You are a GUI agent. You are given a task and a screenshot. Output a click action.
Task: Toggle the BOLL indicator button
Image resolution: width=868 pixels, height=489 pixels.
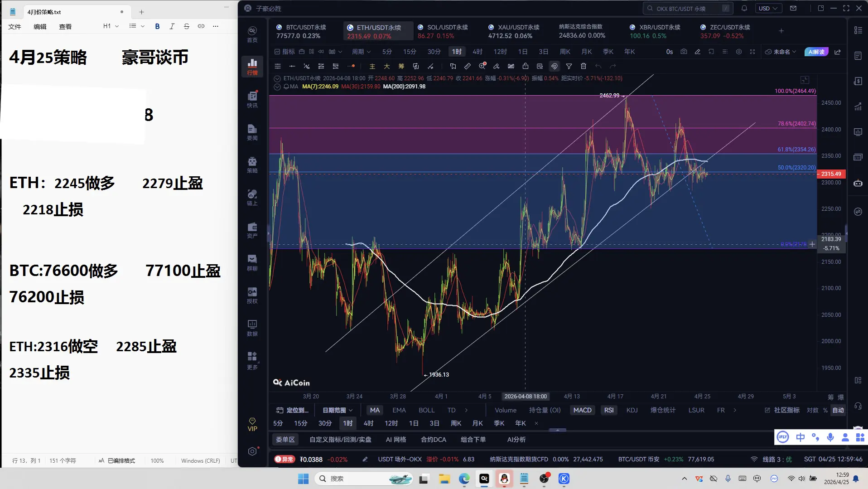(x=427, y=410)
